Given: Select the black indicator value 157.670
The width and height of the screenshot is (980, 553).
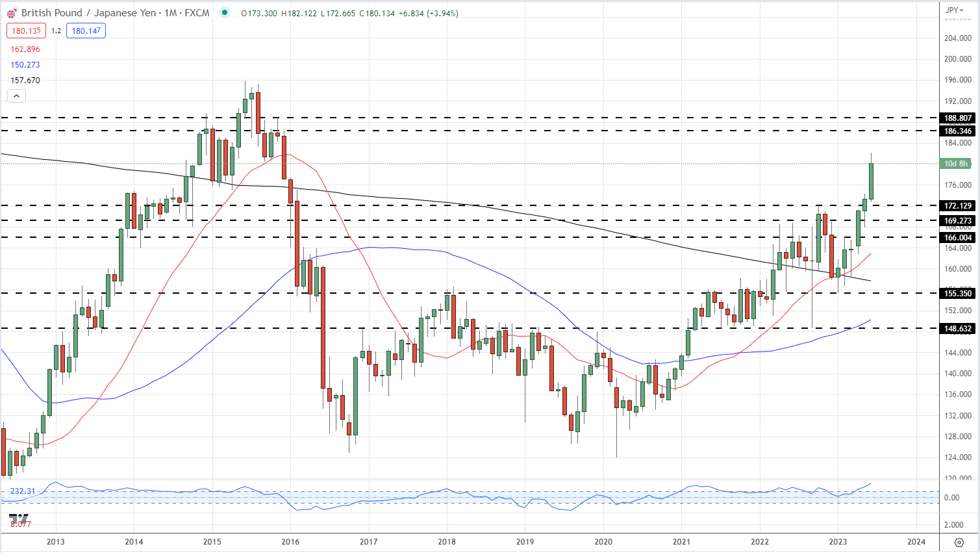Looking at the screenshot, I should tap(25, 81).
